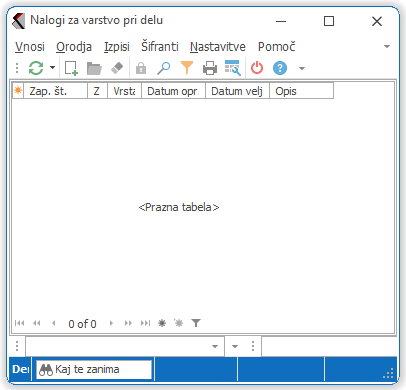
Task: Click the orange funnel Filter icon
Action: [x=187, y=68]
